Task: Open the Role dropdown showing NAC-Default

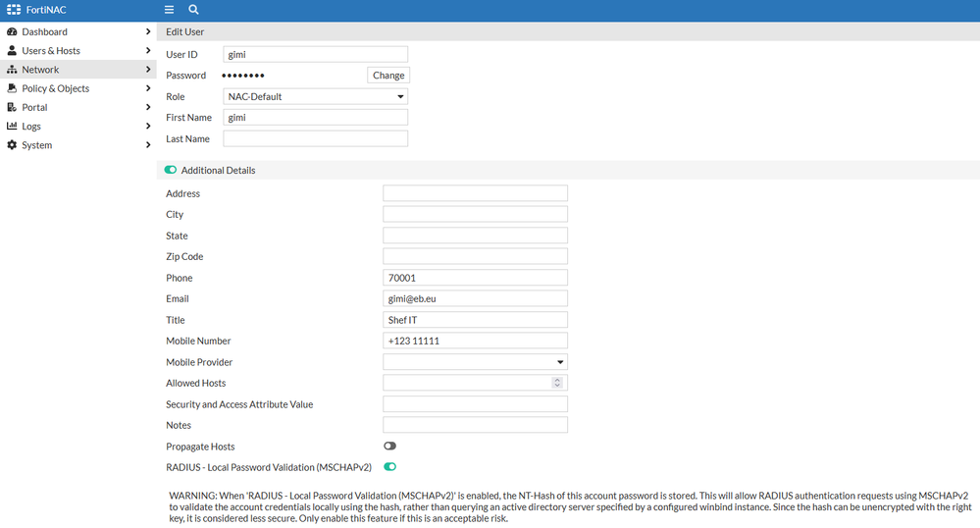Action: [315, 97]
